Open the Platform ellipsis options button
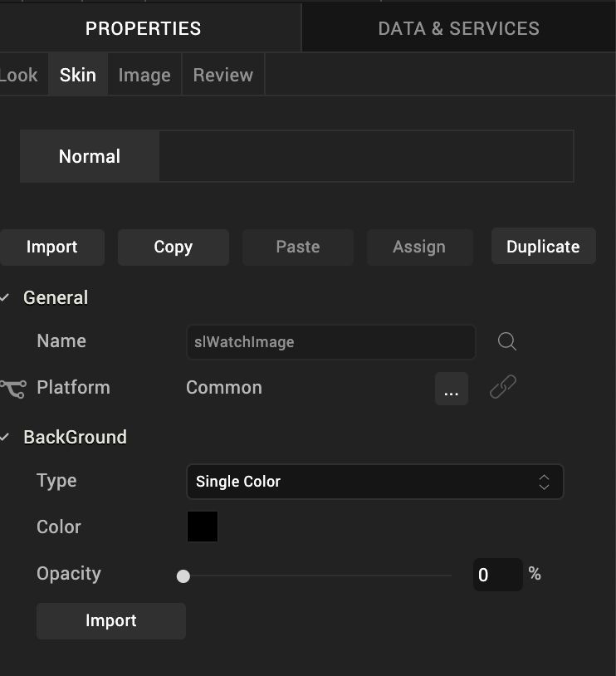Screen dimensions: 616x676 pos(451,389)
